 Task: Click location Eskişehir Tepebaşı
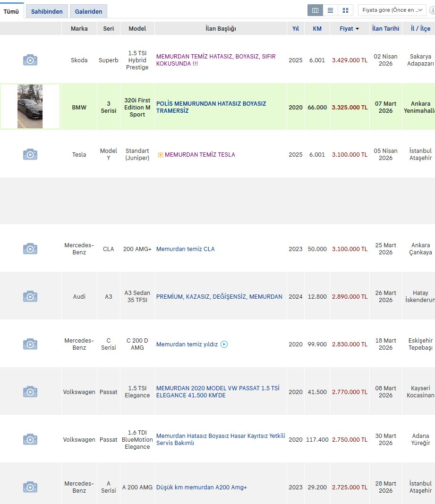420,344
